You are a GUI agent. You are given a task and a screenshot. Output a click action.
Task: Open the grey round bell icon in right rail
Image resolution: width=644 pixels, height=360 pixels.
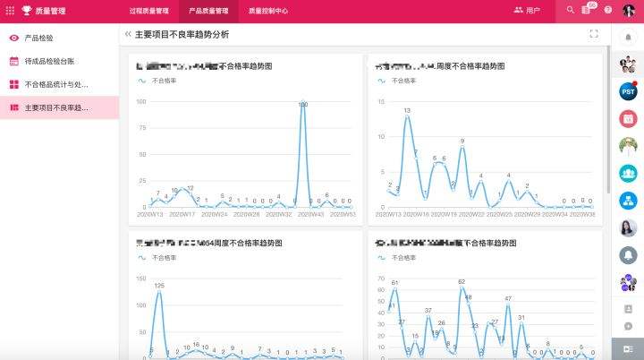[x=628, y=255]
